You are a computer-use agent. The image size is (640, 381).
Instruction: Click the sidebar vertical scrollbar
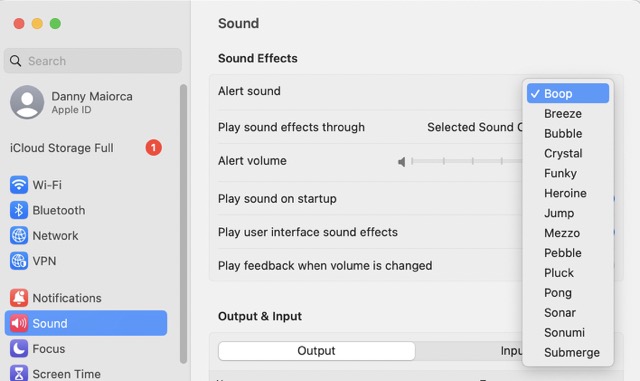pyautogui.click(x=183, y=224)
